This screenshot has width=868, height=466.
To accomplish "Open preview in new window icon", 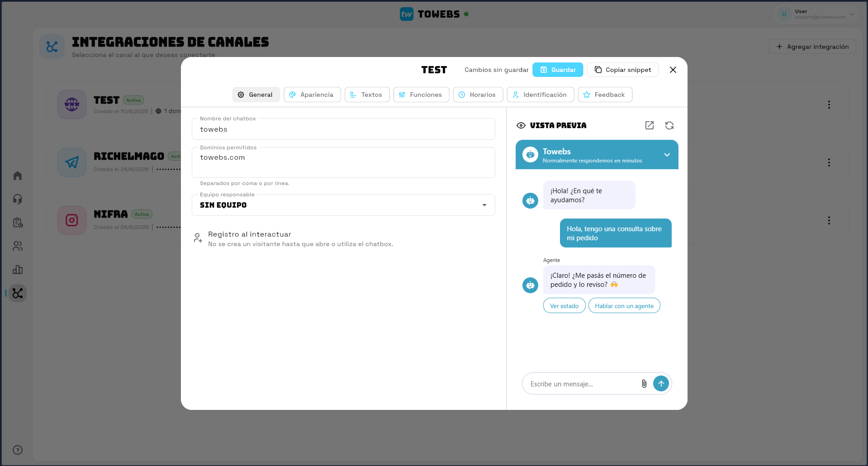I will (650, 125).
